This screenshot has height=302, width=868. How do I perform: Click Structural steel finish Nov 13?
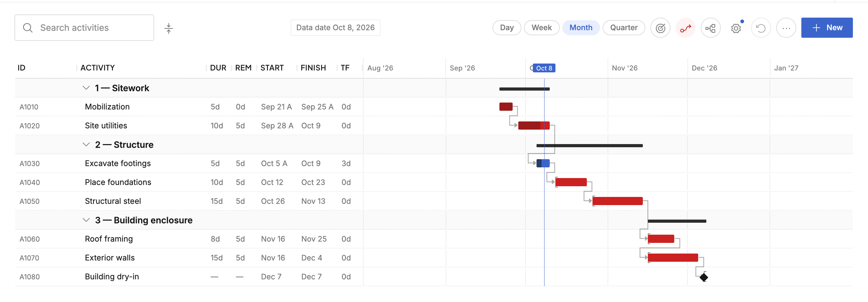click(x=313, y=201)
